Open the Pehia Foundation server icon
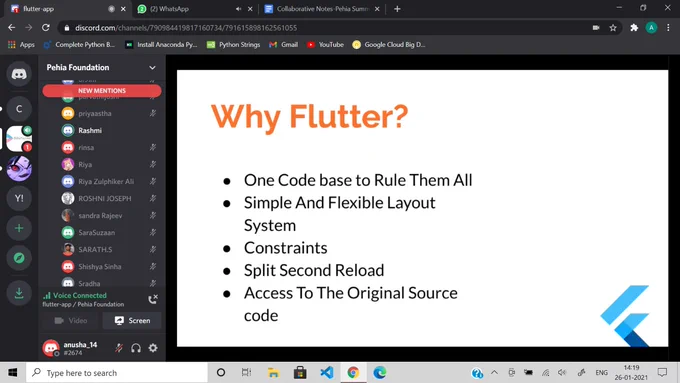The height and width of the screenshot is (383, 680). point(19,139)
